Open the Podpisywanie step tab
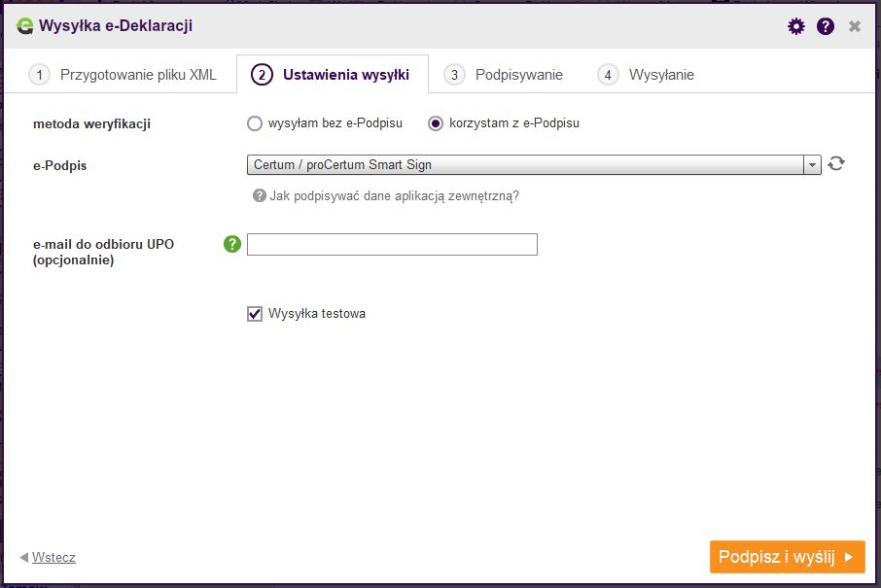The image size is (881, 588). pyautogui.click(x=504, y=75)
